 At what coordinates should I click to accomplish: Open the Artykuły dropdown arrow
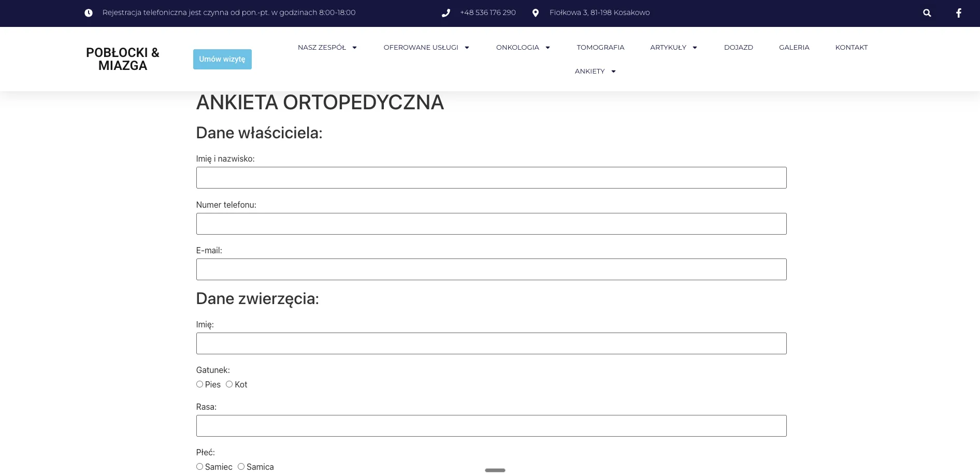695,48
